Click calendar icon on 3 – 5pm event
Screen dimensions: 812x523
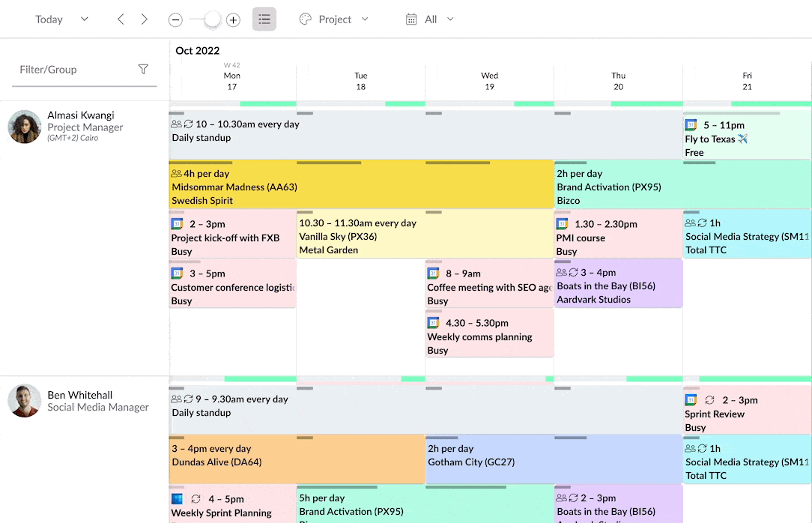pos(177,273)
